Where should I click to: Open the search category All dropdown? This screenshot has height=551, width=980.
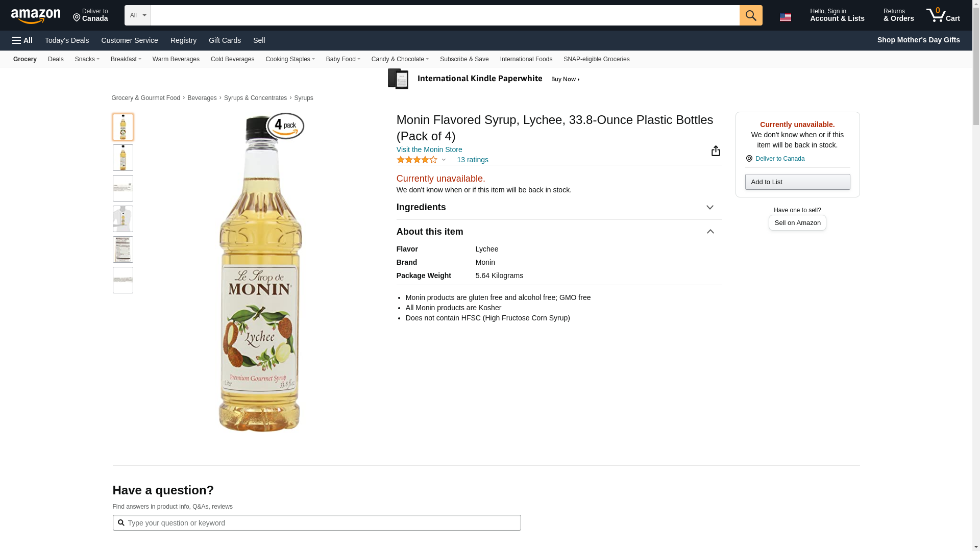[x=137, y=15]
